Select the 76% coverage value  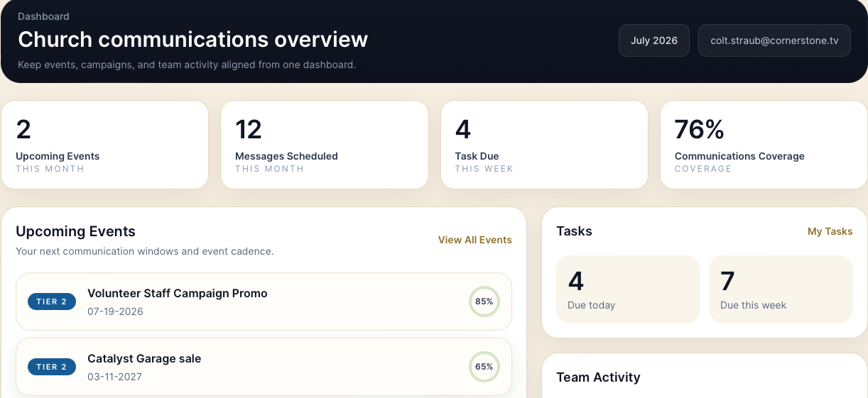[x=699, y=130]
